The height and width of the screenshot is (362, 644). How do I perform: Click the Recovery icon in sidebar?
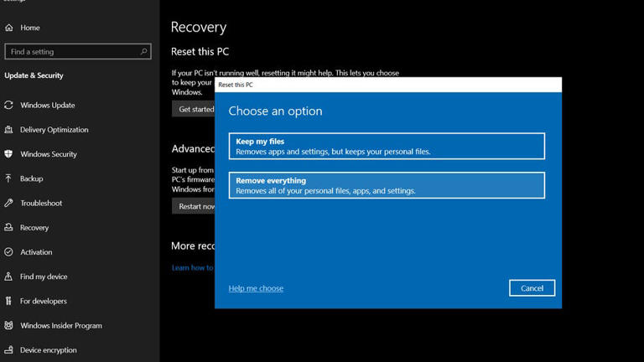pos(8,227)
